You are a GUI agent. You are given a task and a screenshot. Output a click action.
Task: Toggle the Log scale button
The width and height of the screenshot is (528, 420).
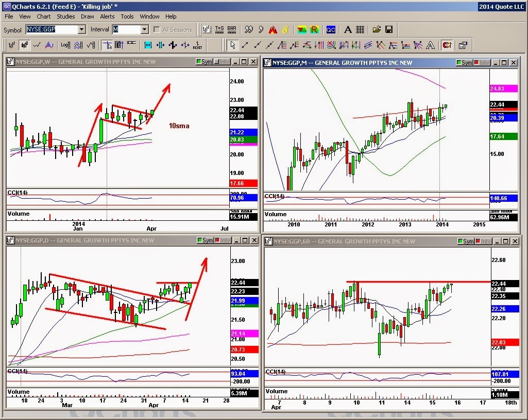(65, 45)
